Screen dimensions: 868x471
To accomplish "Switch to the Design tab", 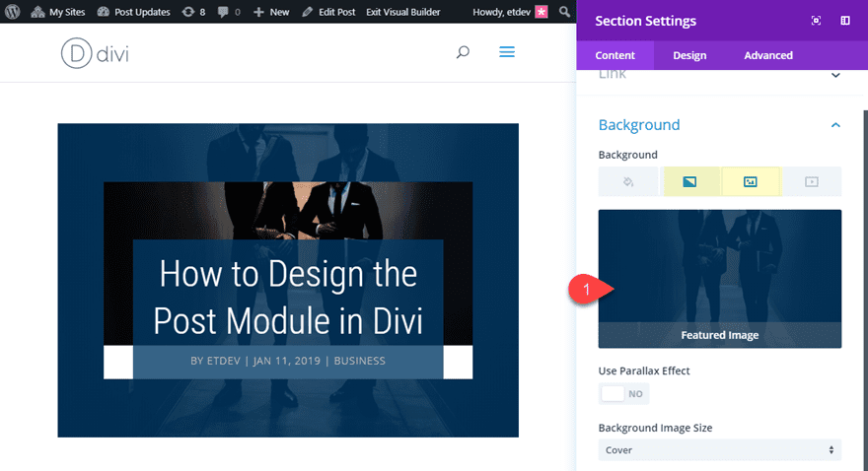I will (689, 55).
